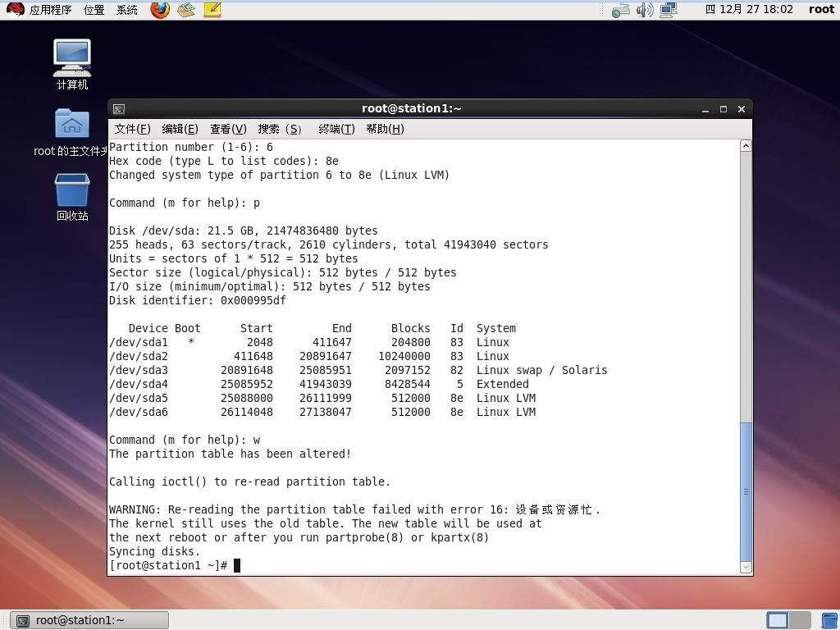Image resolution: width=840 pixels, height=630 pixels.
Task: Minimize the terminal window
Action: click(705, 109)
